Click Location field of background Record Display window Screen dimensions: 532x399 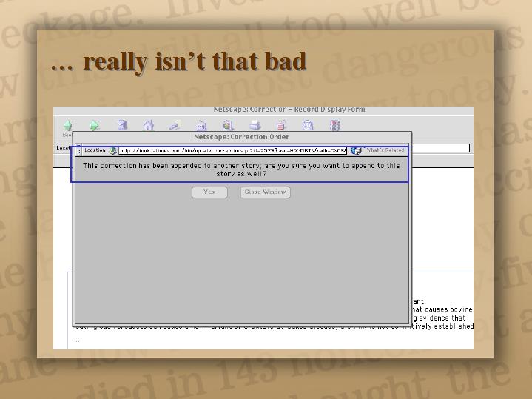(441, 148)
